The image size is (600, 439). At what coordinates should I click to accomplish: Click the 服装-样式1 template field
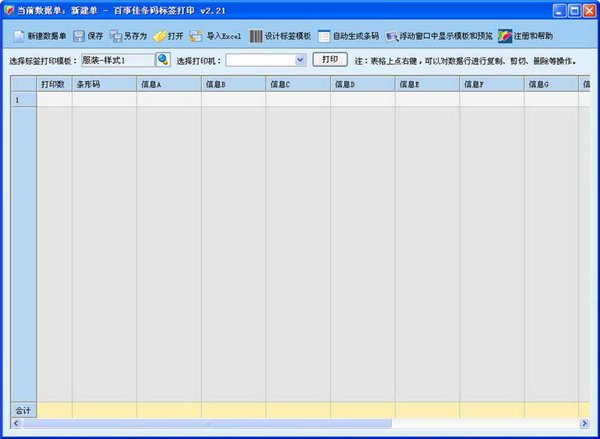tap(118, 60)
